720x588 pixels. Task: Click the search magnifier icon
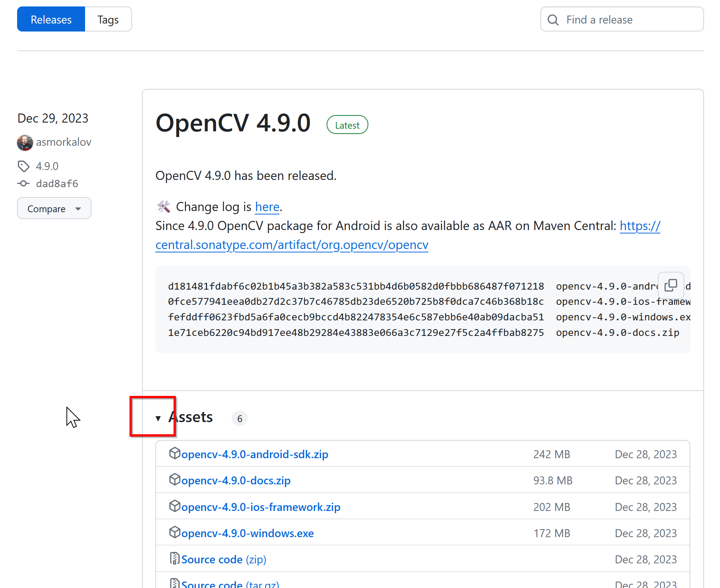point(553,20)
